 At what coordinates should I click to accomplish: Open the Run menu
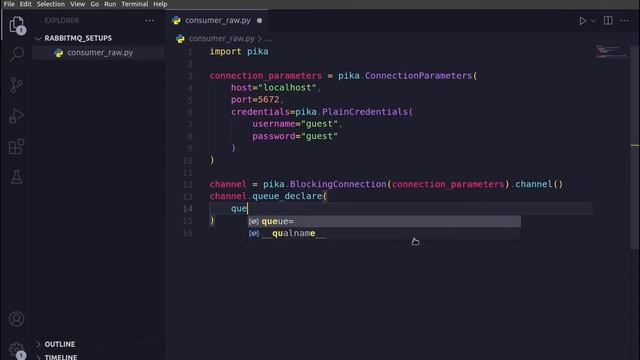(x=110, y=4)
